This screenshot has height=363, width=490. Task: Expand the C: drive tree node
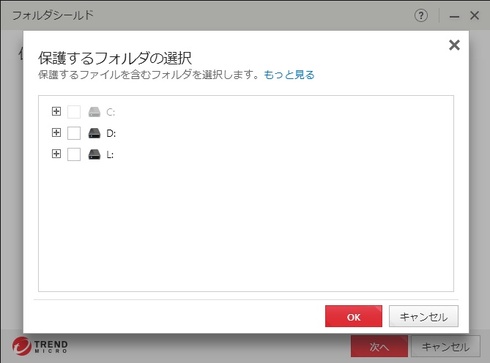pos(56,111)
